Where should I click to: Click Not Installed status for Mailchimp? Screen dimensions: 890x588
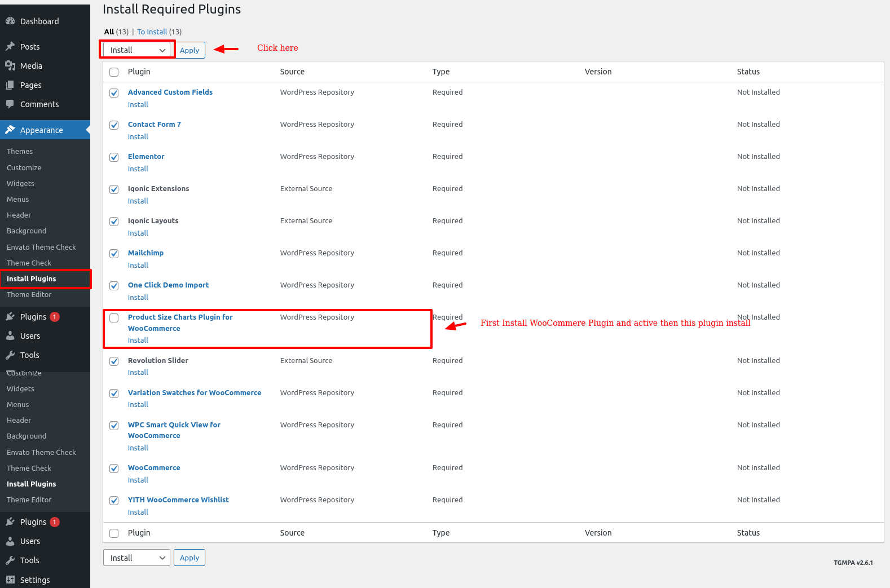[x=759, y=253]
